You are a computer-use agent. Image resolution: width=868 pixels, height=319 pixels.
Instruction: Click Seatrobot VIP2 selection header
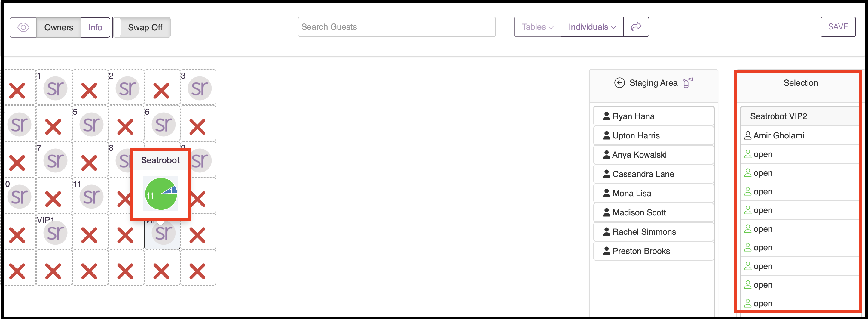coord(799,116)
